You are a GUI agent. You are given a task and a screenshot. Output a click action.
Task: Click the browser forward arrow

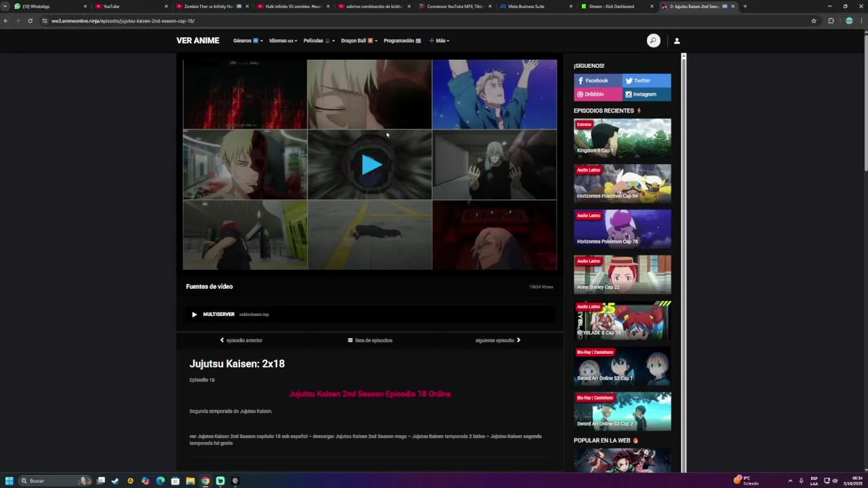click(x=18, y=21)
